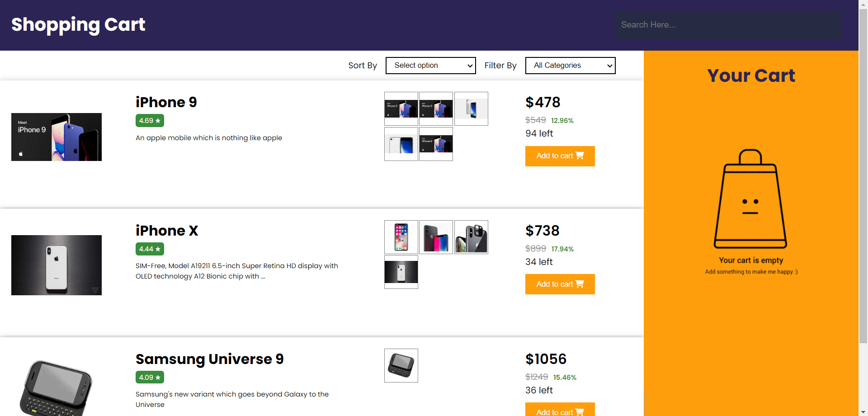The image size is (868, 416).
Task: Select fourth iPhone 9 gallery thumbnail, second row
Action: click(401, 144)
